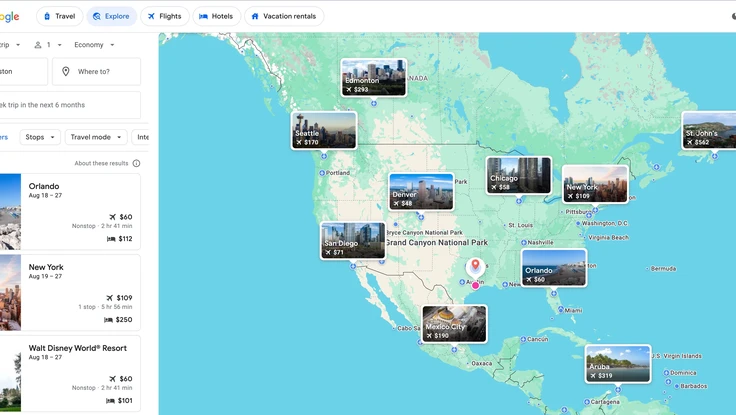Image resolution: width=736 pixels, height=415 pixels.
Task: Open the Stops filter dropdown
Action: pyautogui.click(x=40, y=137)
